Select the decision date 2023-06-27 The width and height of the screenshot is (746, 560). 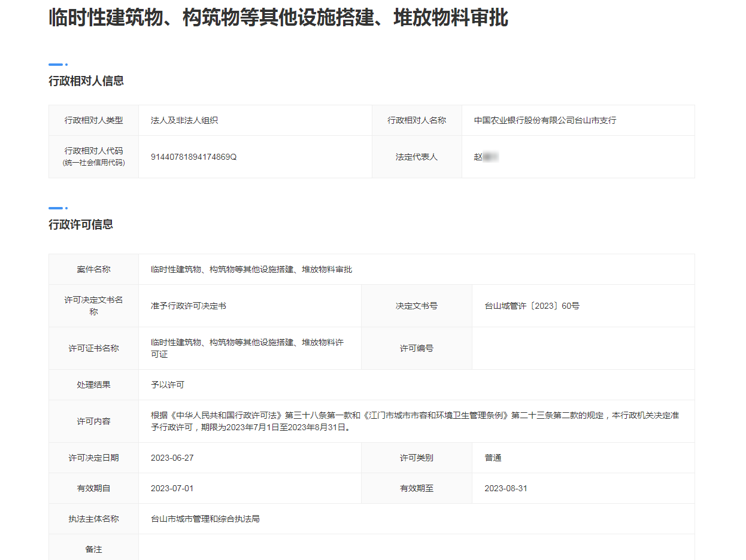tap(172, 458)
